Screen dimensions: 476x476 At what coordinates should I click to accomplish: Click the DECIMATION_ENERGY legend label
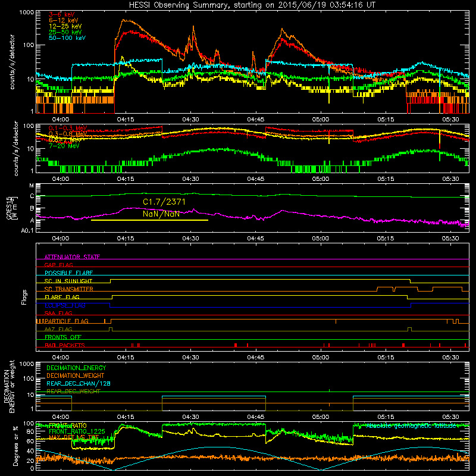(x=76, y=368)
